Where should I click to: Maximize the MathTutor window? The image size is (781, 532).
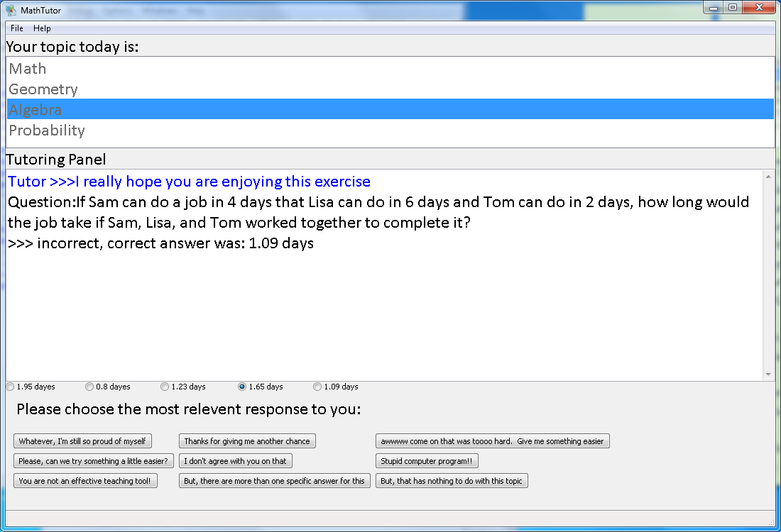pyautogui.click(x=733, y=8)
